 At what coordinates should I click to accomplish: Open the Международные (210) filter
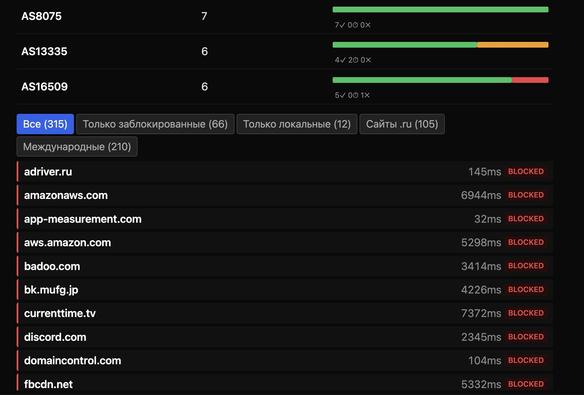coord(77,147)
